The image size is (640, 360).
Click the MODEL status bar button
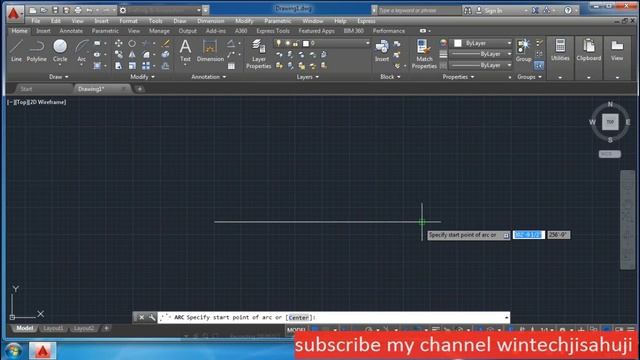click(x=296, y=330)
